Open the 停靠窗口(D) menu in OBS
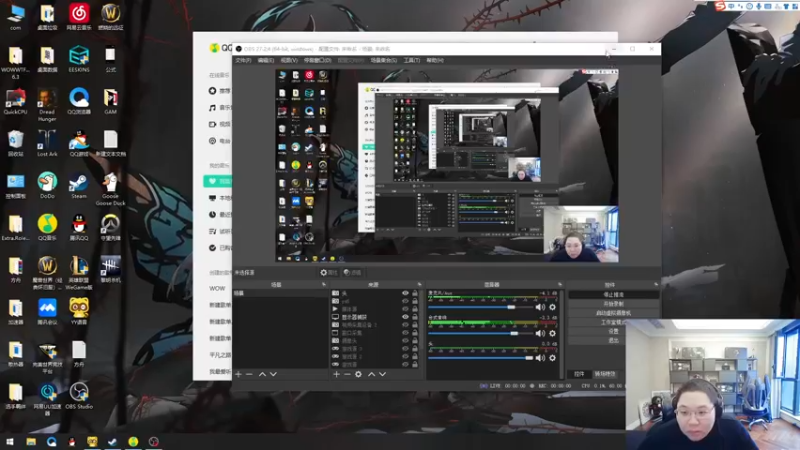Screen dimensions: 800x450 (317, 60)
